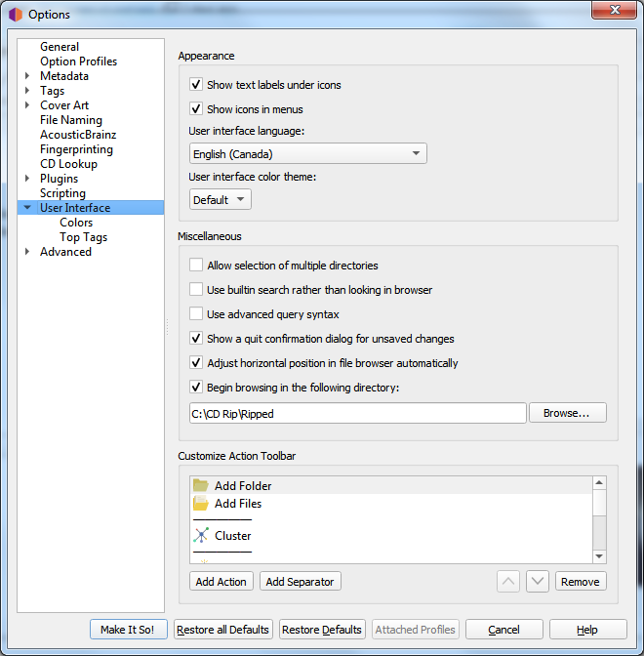Enable Allow selection of multiple directories
The image size is (644, 656).
coord(197,266)
